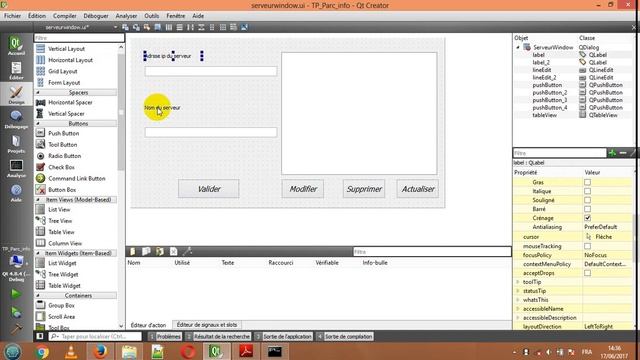The height and width of the screenshot is (360, 640).
Task: Pick the Radio Button widget
Action: [x=64, y=156]
